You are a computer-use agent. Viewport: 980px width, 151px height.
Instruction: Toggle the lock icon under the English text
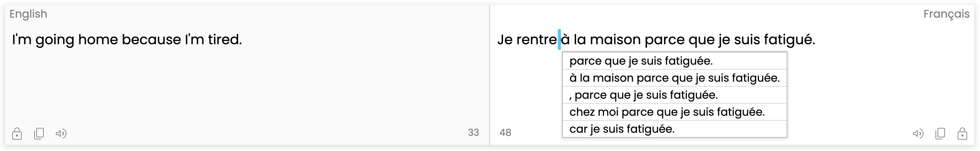click(x=17, y=133)
